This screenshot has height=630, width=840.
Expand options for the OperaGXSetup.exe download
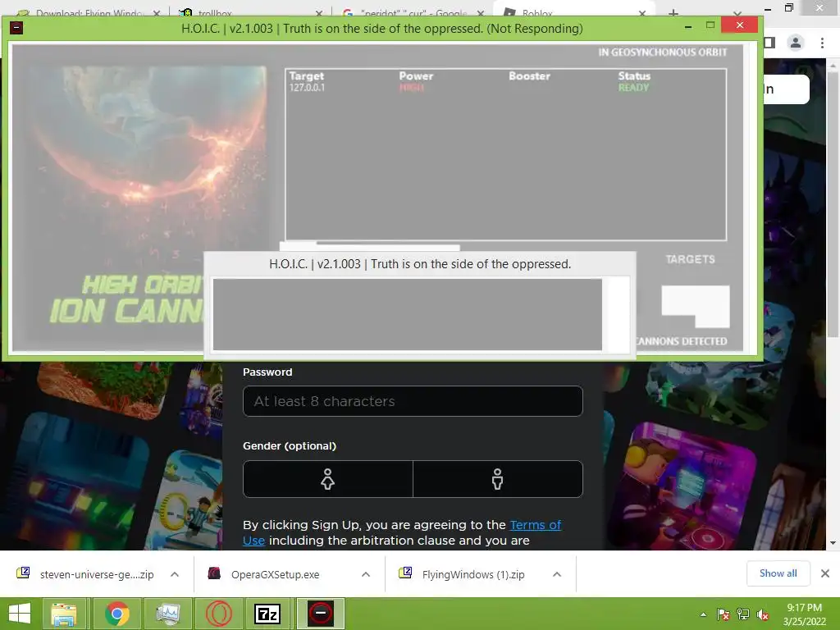[366, 574]
